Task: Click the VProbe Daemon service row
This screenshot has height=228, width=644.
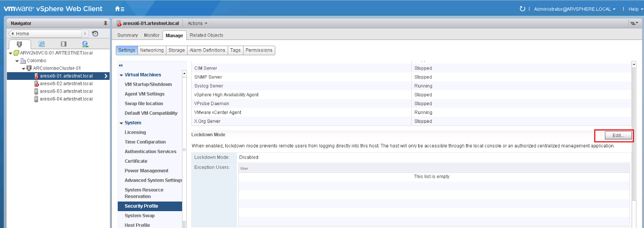Action: 411,104
